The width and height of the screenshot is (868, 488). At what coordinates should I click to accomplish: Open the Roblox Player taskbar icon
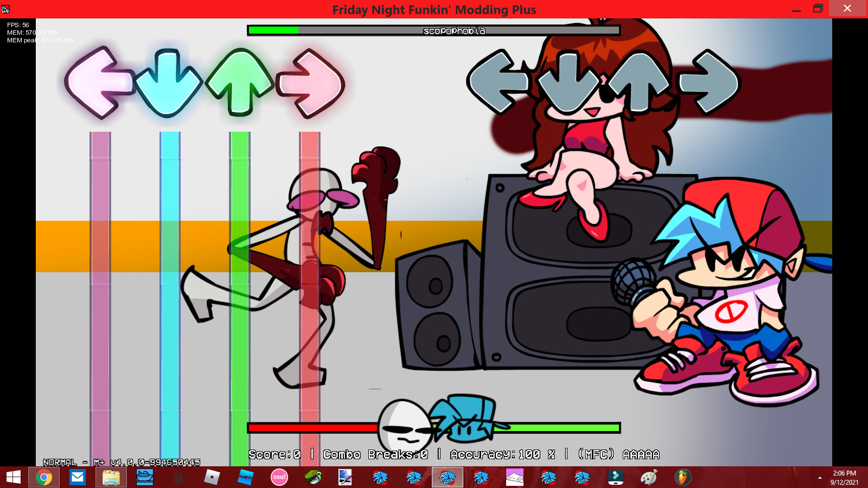tap(212, 477)
